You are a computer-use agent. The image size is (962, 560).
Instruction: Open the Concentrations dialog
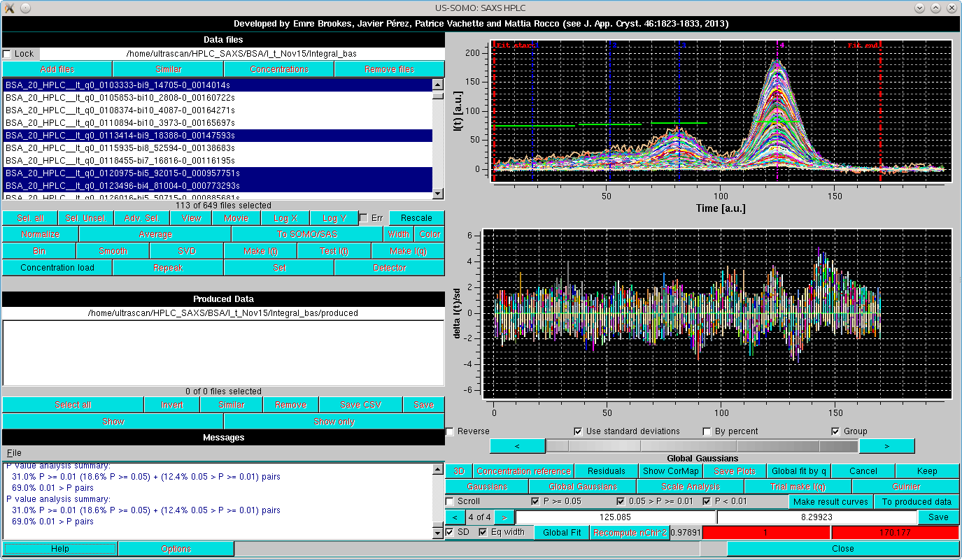pyautogui.click(x=279, y=69)
